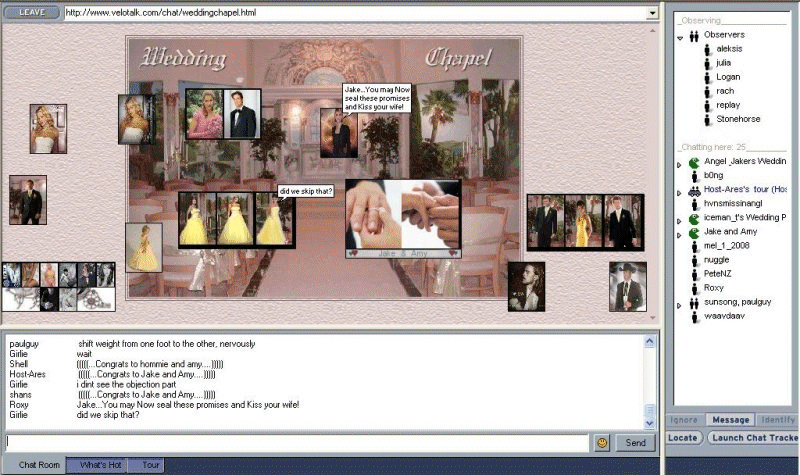Click the pair icon for sunsong, paulguy
The height and width of the screenshot is (475, 800).
tap(693, 303)
